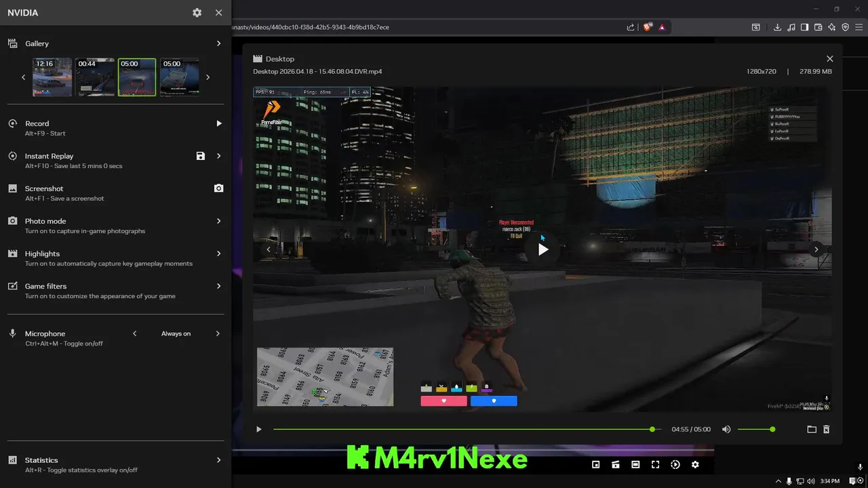
Task: Play video using center play button
Action: 543,249
